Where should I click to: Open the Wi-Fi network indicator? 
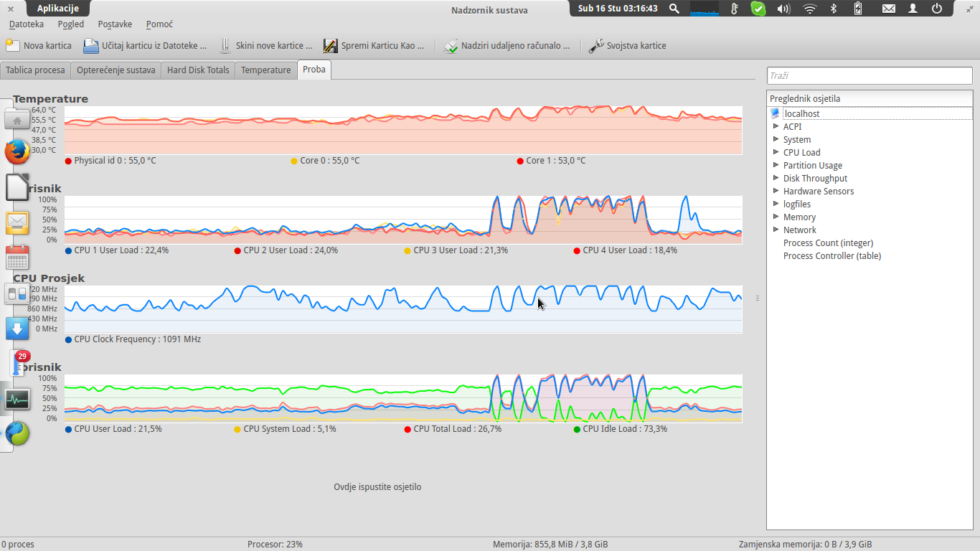point(810,9)
